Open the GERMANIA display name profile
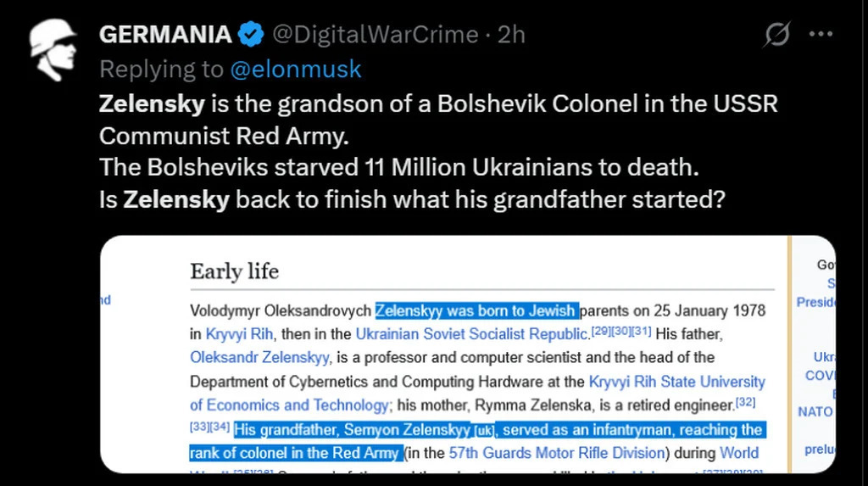This screenshot has height=486, width=868. pos(165,35)
